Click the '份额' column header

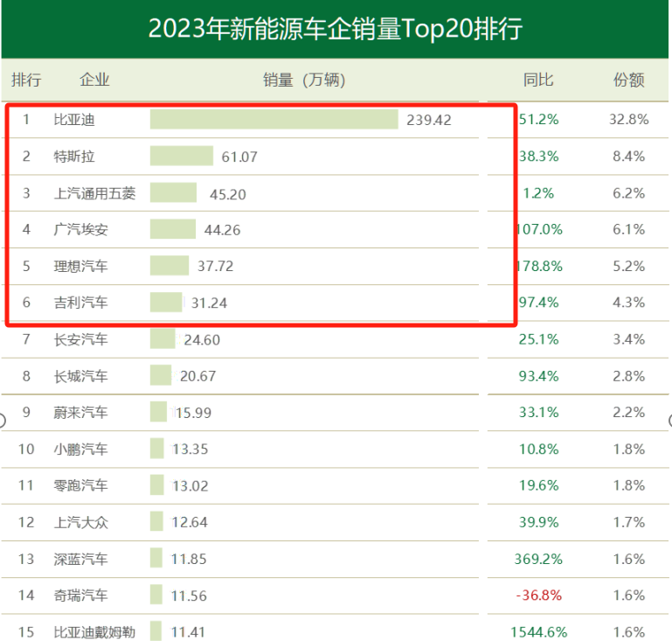tap(628, 80)
